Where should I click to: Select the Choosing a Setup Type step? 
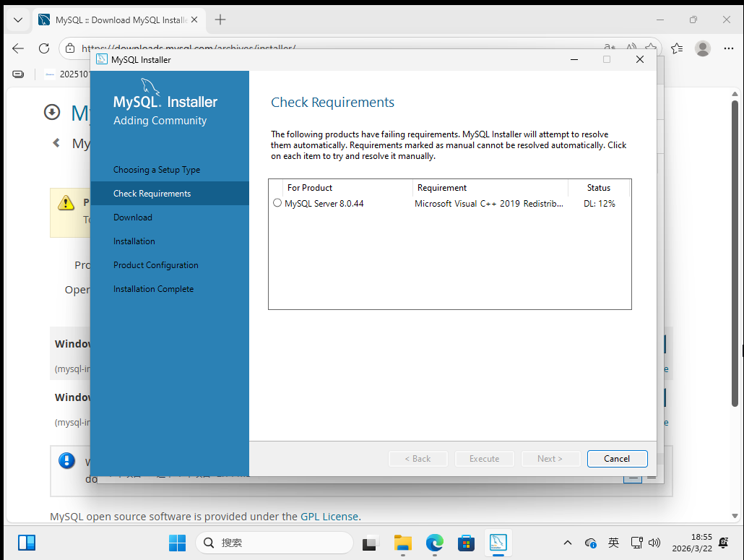coord(157,169)
